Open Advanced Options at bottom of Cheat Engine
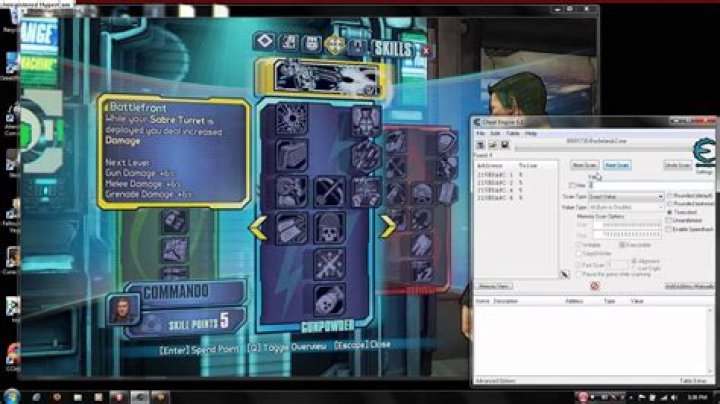Viewport: 720px width, 404px height. [495, 381]
